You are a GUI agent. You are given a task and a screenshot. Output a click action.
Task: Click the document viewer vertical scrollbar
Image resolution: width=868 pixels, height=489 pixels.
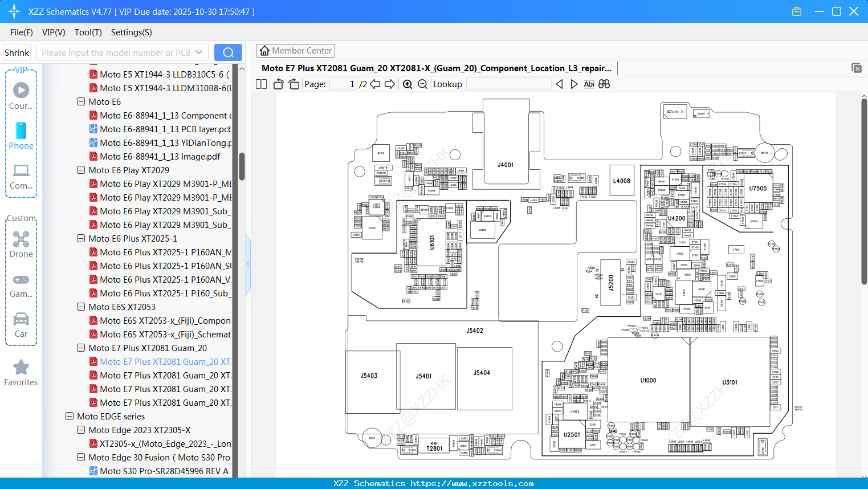click(x=864, y=191)
